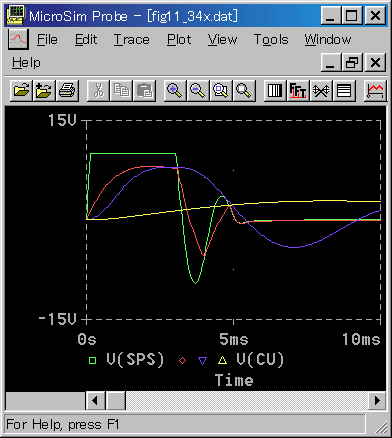The height and width of the screenshot is (438, 392).
Task: Select the yellow triangle V(CU) trace marker
Action: 222,360
